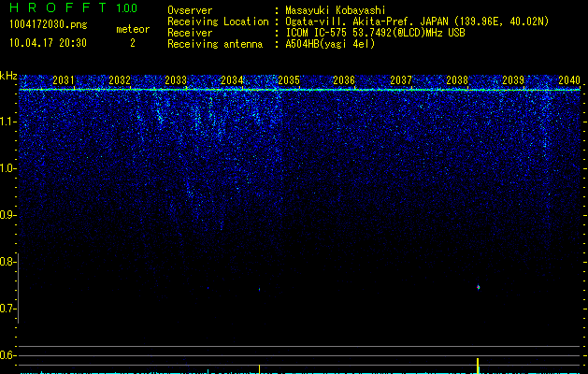Screen dimensions: 588x374
Task: Click the Ovserver label
Action: (190, 10)
